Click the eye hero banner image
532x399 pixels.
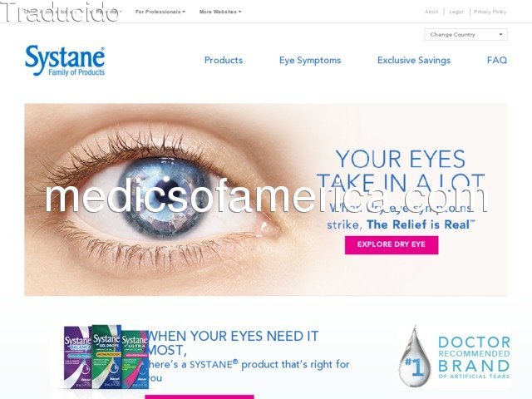point(266,199)
